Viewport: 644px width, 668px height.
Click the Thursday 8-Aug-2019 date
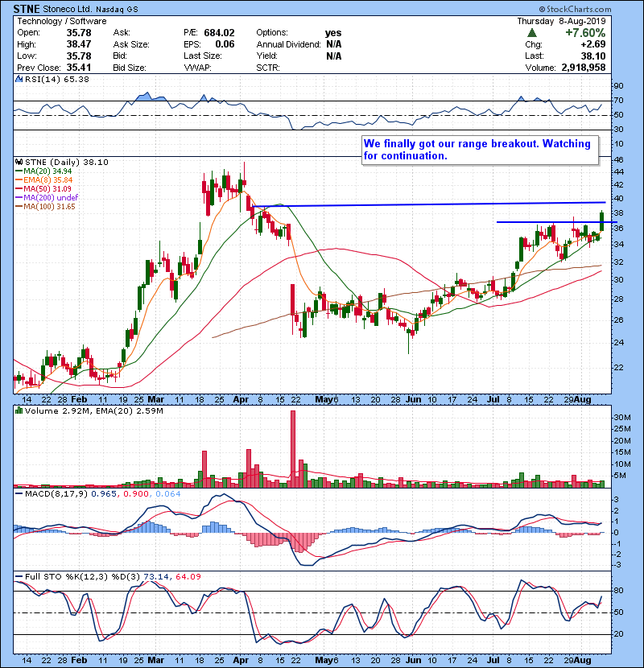(x=561, y=21)
